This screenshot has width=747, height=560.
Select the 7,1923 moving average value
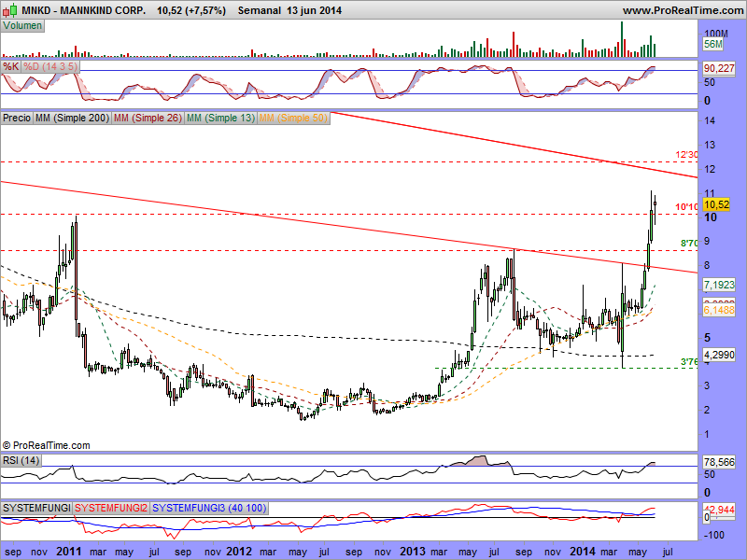(x=719, y=285)
